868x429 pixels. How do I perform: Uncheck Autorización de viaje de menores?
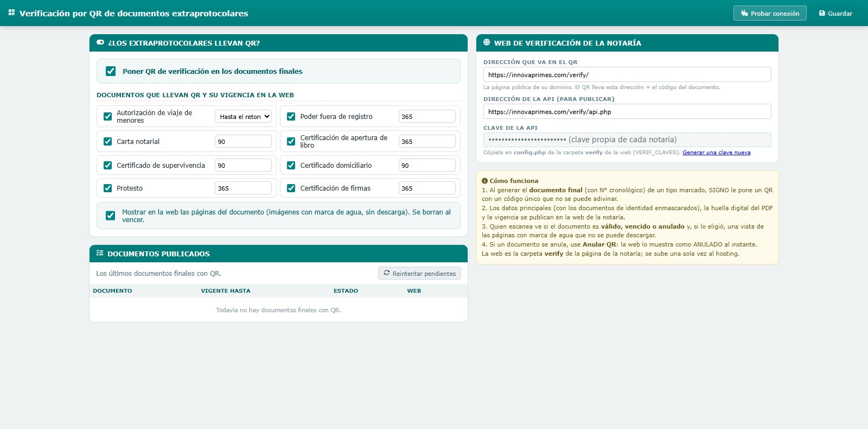[107, 116]
